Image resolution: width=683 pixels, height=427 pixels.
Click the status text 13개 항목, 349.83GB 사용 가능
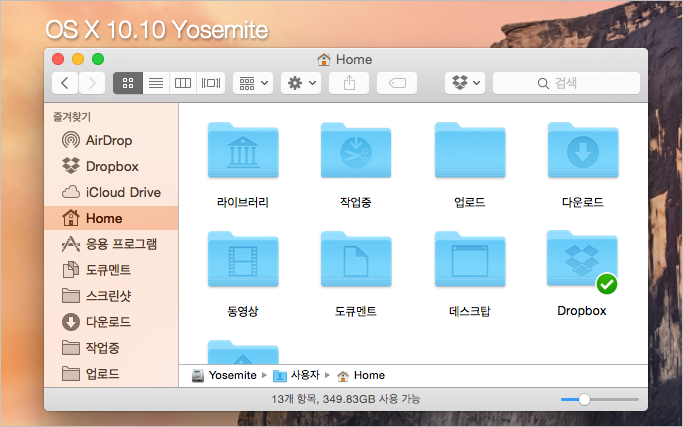click(x=346, y=399)
